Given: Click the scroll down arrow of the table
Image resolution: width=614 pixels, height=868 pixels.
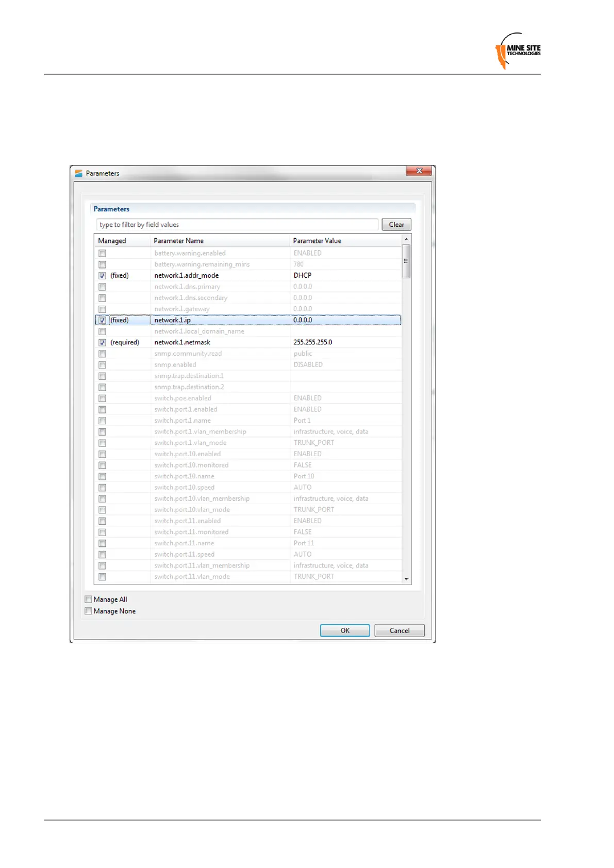Looking at the screenshot, I should tap(406, 579).
